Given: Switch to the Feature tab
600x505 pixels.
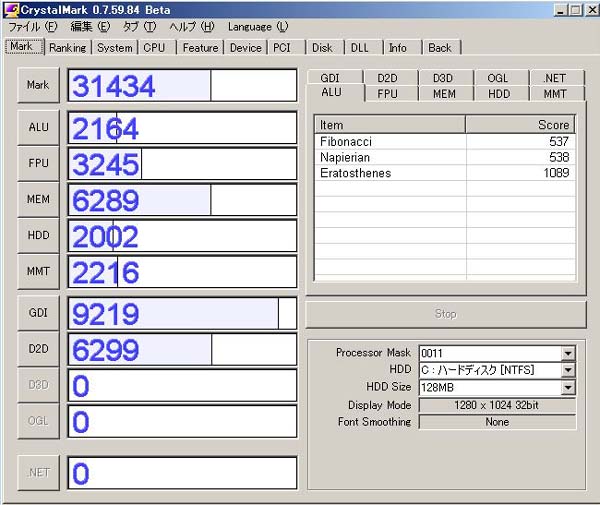Looking at the screenshot, I should pos(201,48).
